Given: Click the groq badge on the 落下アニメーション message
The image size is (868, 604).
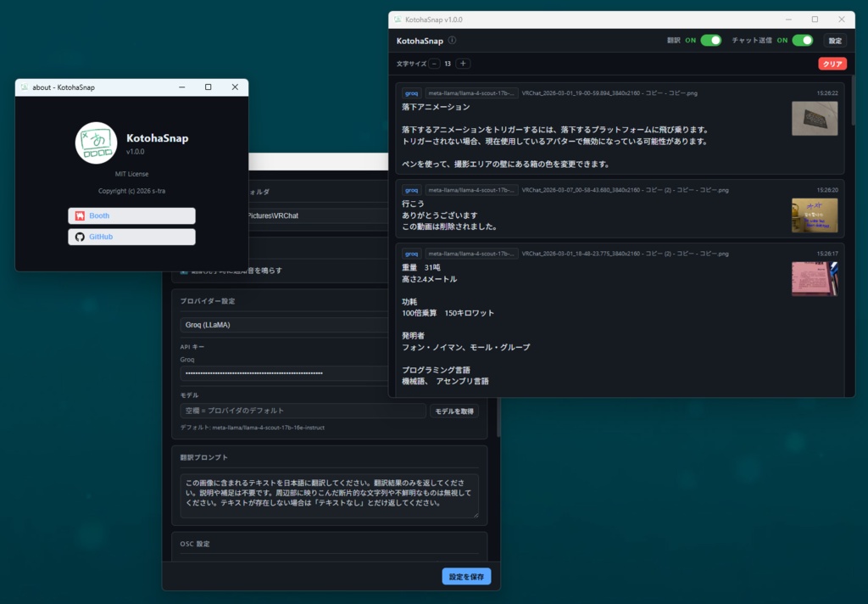Looking at the screenshot, I should pos(412,93).
